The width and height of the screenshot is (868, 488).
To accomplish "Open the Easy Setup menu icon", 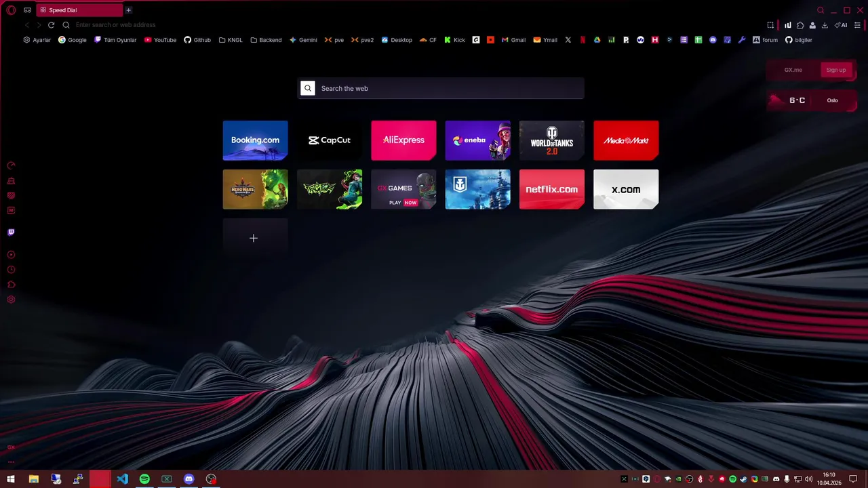I will coord(858,25).
